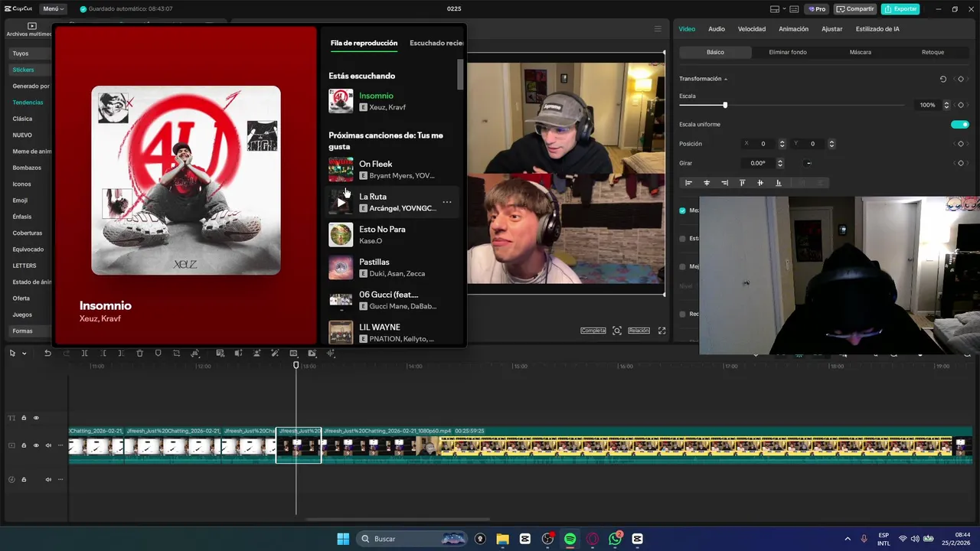Tick the checked Mezcla checkbox in properties
This screenshot has height=551, width=980.
tap(682, 210)
